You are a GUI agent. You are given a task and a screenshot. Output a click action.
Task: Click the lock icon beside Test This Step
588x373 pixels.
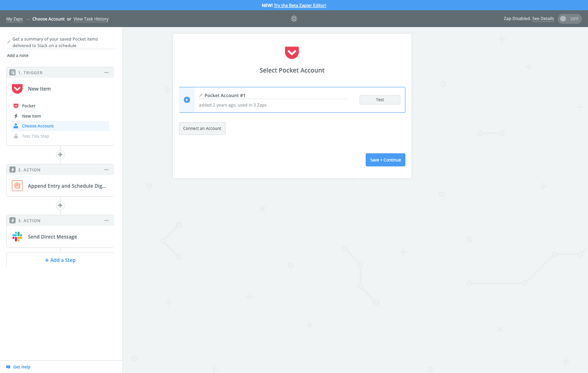(16, 136)
